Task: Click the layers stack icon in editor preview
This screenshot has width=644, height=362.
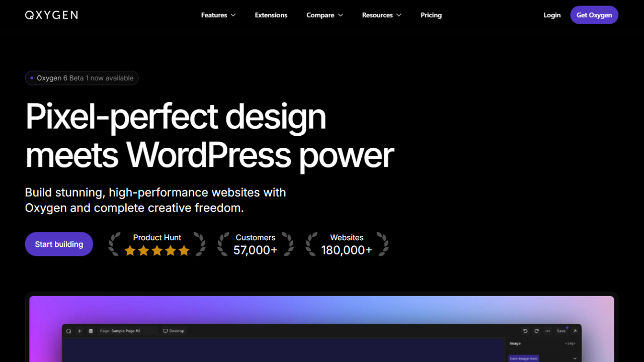Action: 91,331
